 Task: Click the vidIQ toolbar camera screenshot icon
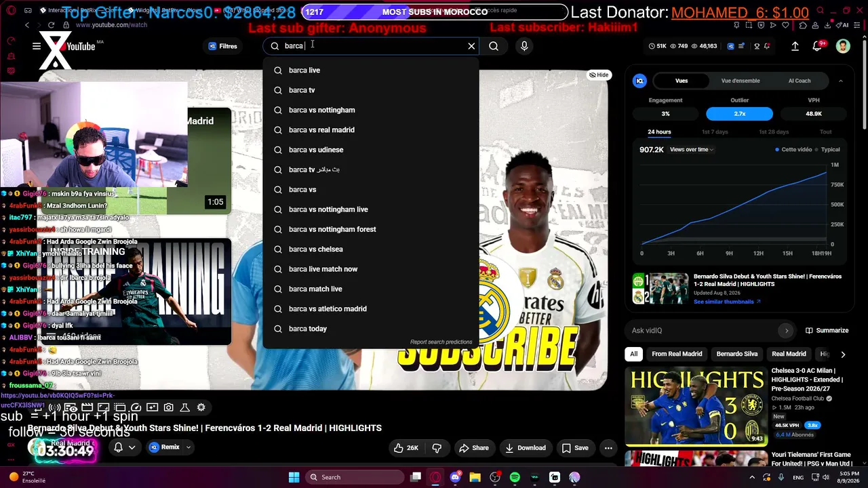tap(168, 407)
